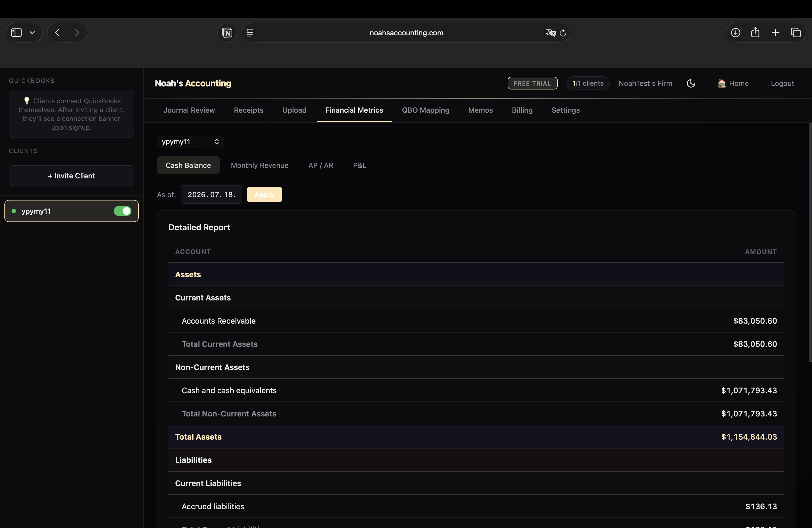The width and height of the screenshot is (812, 528).
Task: Toggle the Safari sidebar icon
Action: pos(16,32)
